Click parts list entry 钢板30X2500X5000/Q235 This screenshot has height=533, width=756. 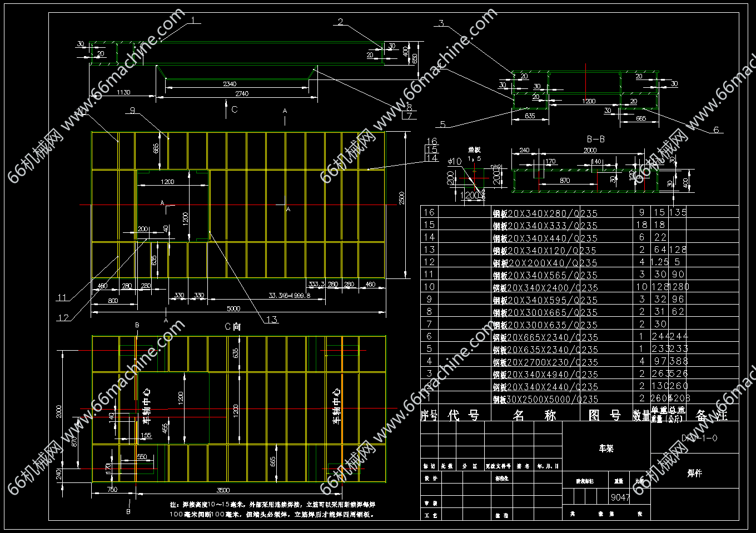click(x=545, y=400)
